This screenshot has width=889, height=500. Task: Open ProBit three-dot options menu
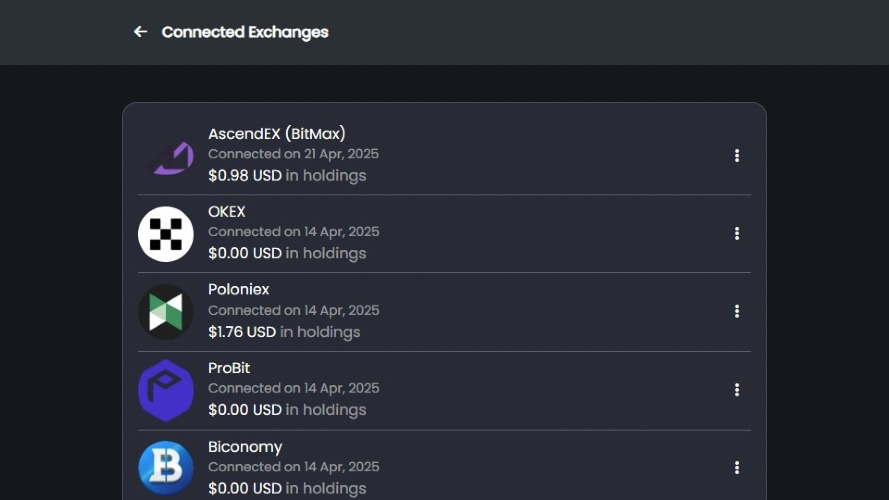click(x=736, y=389)
